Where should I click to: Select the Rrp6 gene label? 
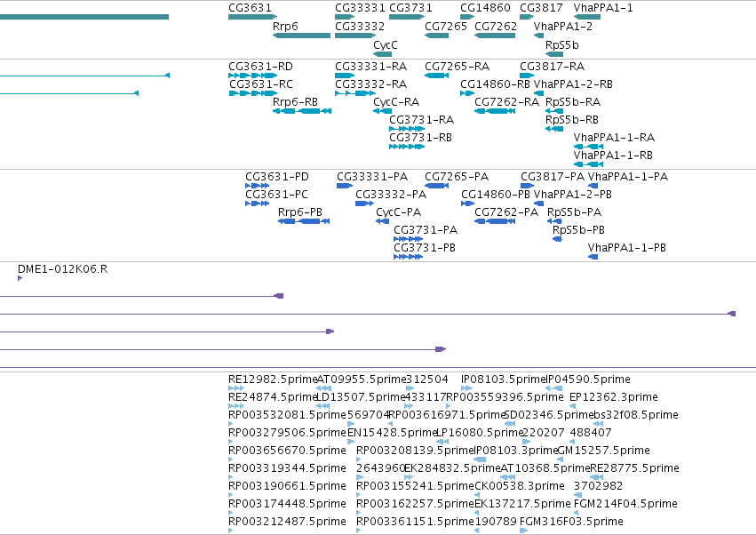(285, 27)
